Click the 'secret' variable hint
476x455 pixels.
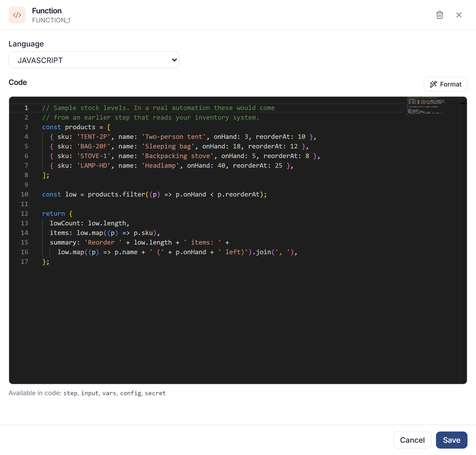click(x=155, y=393)
